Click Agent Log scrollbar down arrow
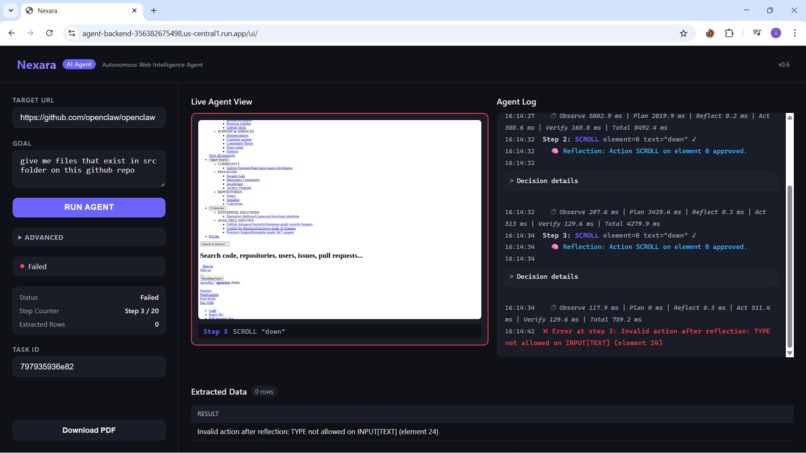The width and height of the screenshot is (806, 453). pos(790,353)
